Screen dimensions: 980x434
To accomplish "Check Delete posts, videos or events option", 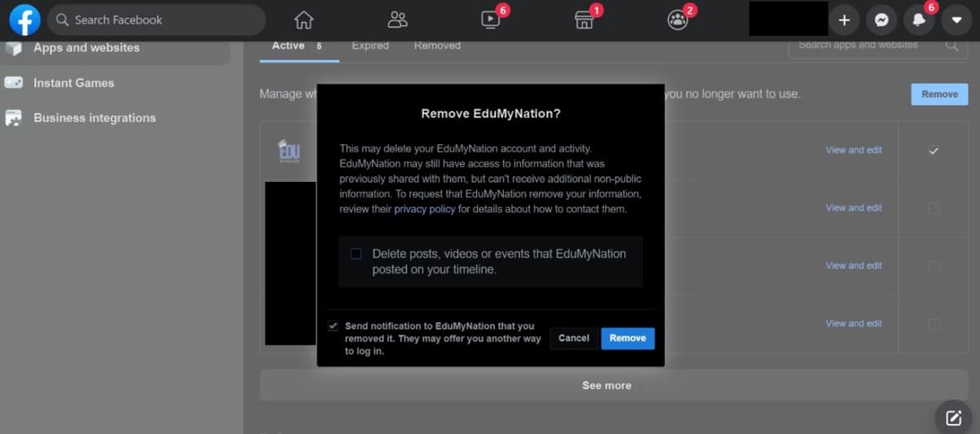I will 356,254.
